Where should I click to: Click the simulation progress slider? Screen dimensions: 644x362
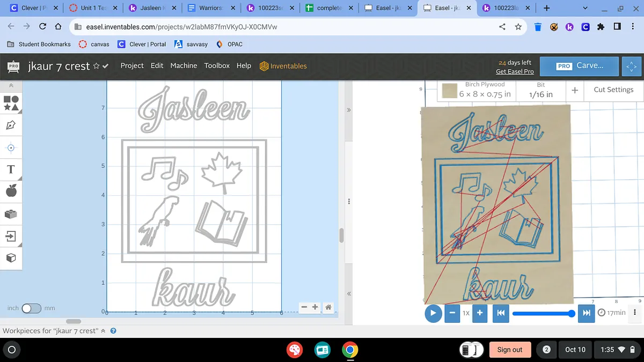click(543, 313)
